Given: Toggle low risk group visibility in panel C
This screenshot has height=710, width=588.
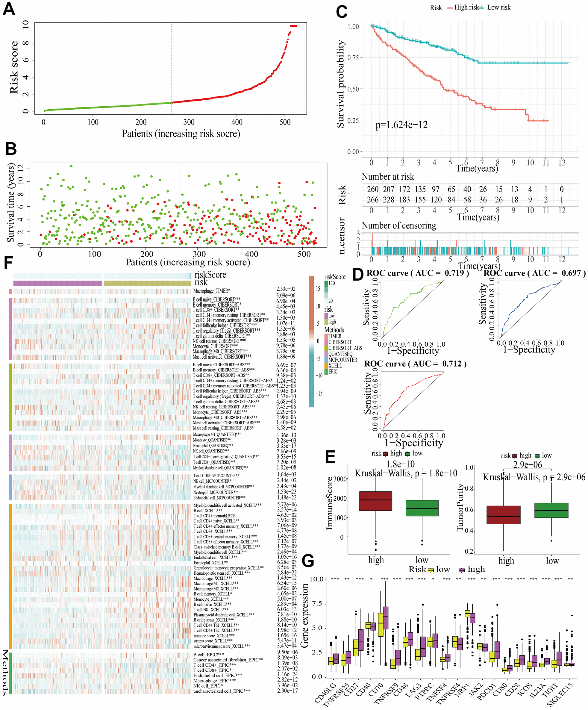Looking at the screenshot, I should tap(519, 7).
